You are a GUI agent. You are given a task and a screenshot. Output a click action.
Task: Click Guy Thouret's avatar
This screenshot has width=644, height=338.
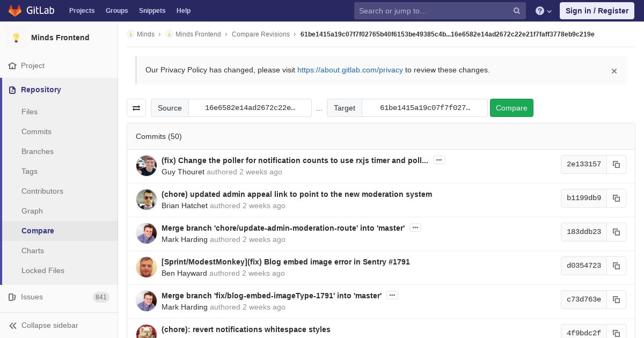click(x=147, y=166)
